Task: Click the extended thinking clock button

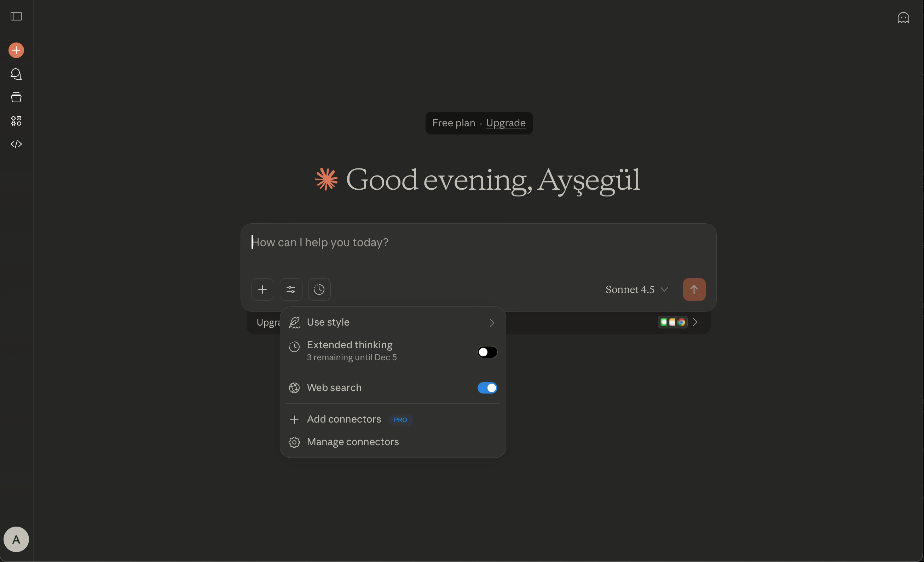Action: coord(319,289)
